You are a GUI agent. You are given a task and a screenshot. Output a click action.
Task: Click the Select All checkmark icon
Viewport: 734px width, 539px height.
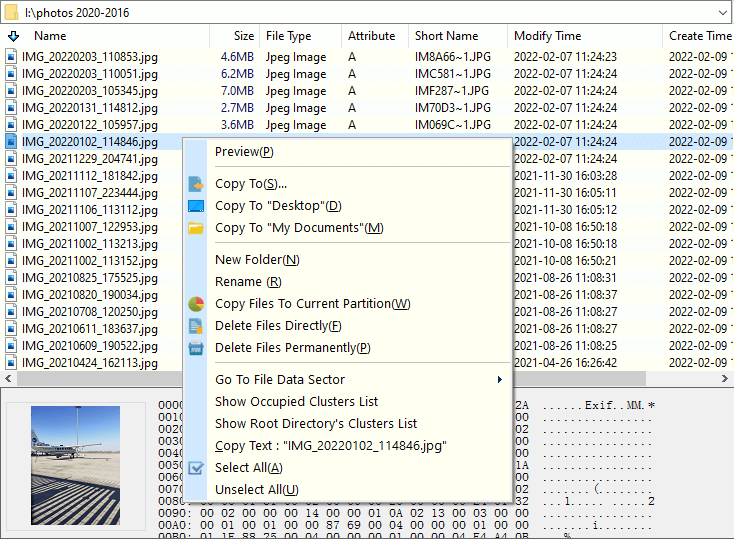click(196, 468)
